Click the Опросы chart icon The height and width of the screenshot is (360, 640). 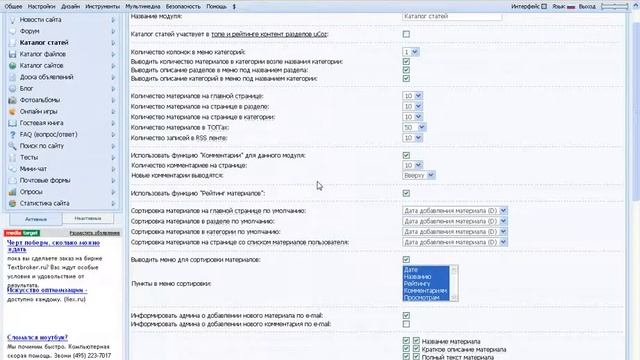click(x=13, y=191)
